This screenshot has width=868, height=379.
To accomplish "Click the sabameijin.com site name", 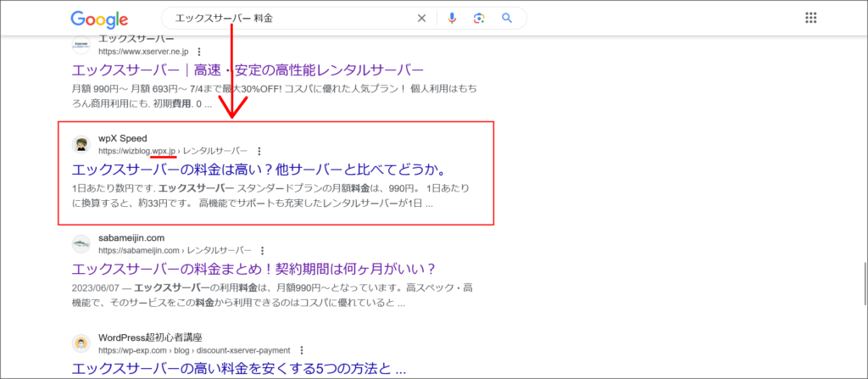I will click(131, 237).
